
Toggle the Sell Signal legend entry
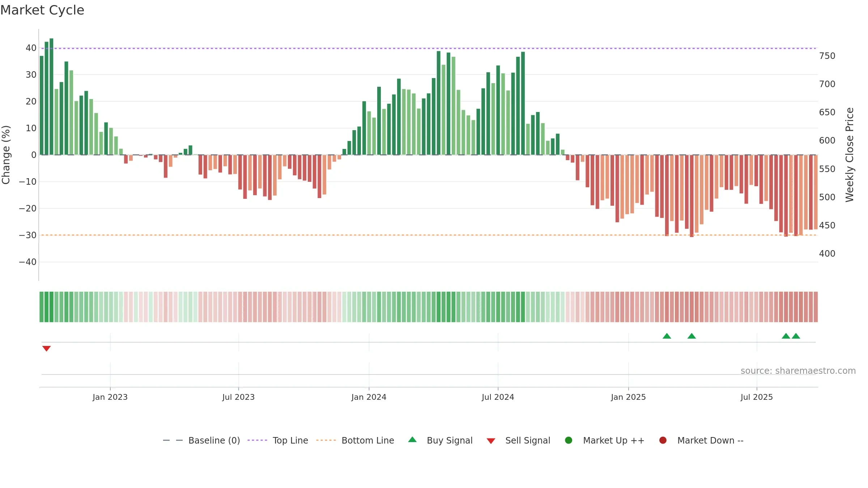(x=518, y=440)
